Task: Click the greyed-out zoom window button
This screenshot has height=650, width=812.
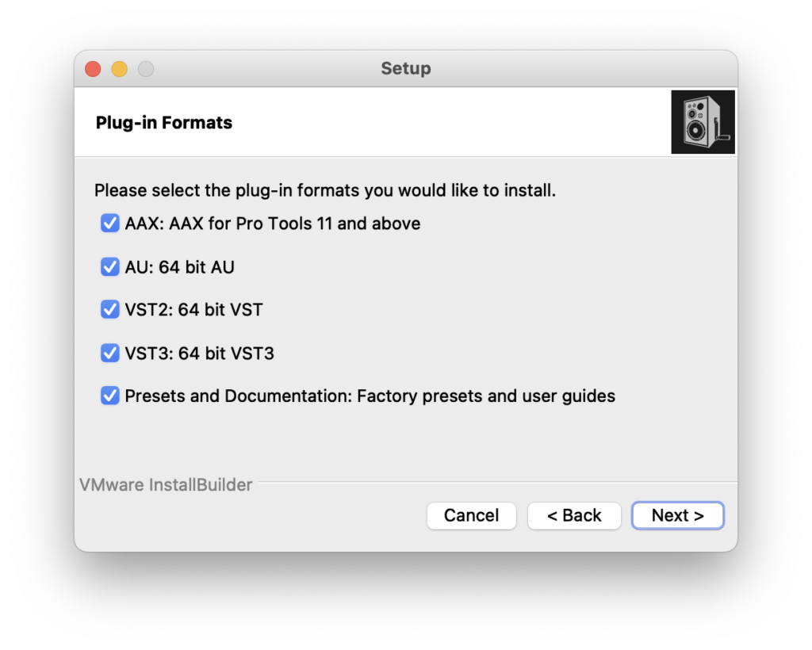Action: click(x=146, y=69)
